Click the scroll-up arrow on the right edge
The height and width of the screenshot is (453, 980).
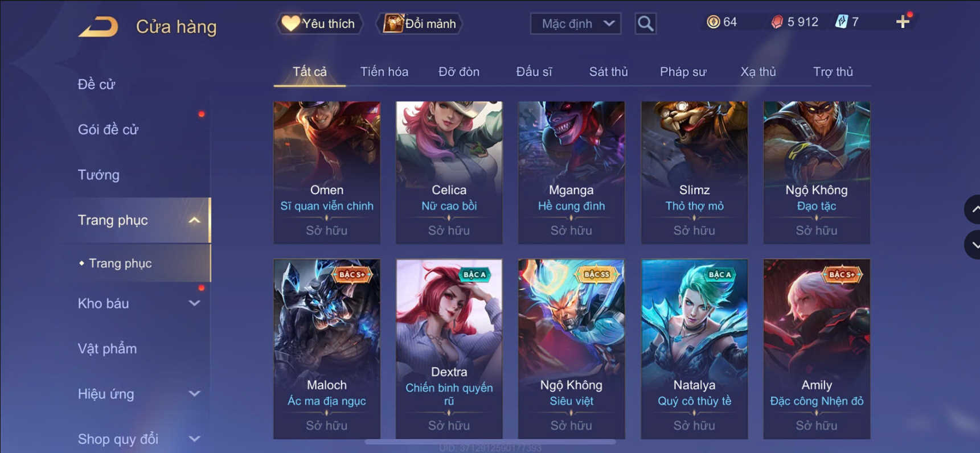(973, 209)
